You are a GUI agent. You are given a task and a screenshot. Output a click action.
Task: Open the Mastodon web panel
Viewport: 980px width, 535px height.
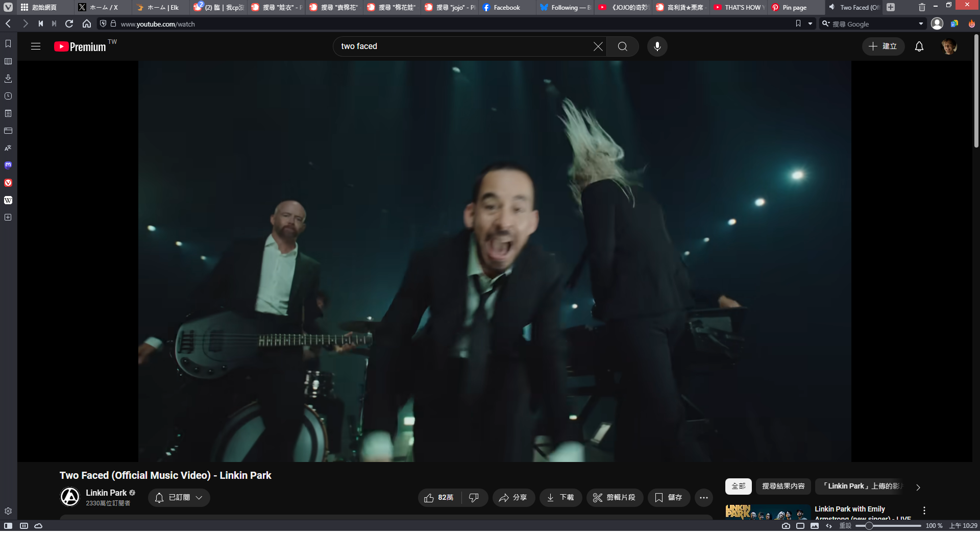[8, 165]
